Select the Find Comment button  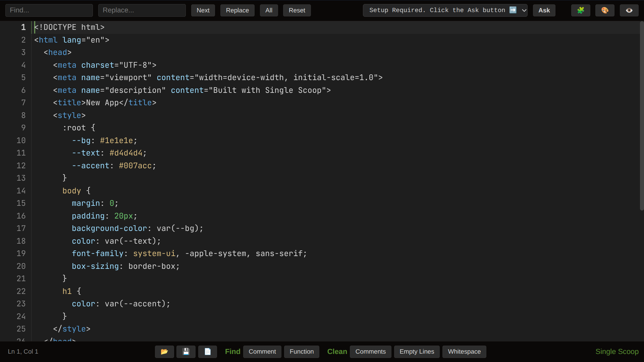click(262, 352)
